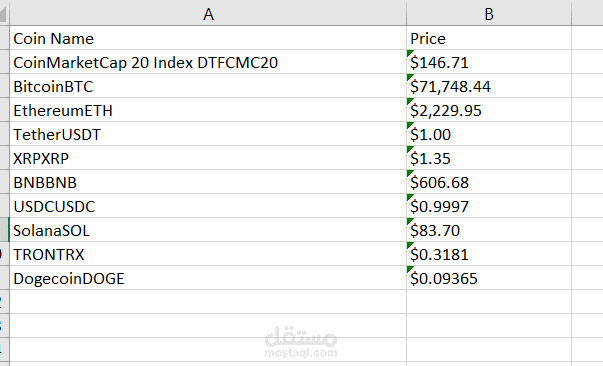Select the cell "TRONTRX"
Viewport: 603px width, 366px height.
tap(208, 254)
